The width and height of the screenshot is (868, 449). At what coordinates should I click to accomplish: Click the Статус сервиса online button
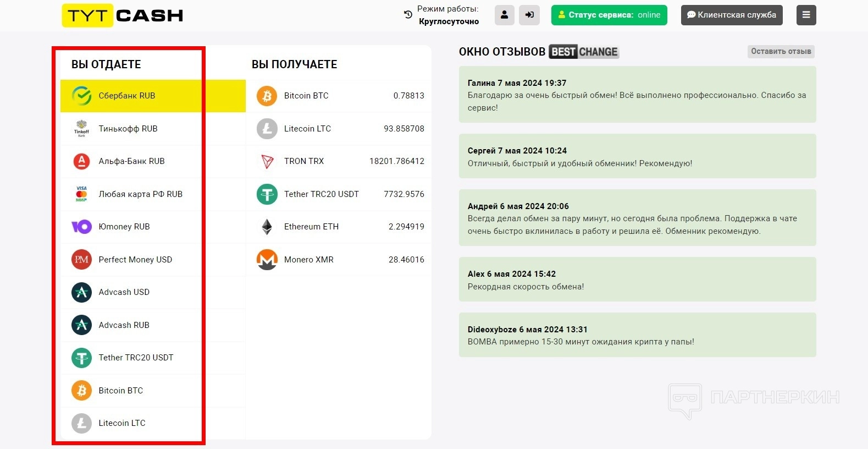point(609,15)
